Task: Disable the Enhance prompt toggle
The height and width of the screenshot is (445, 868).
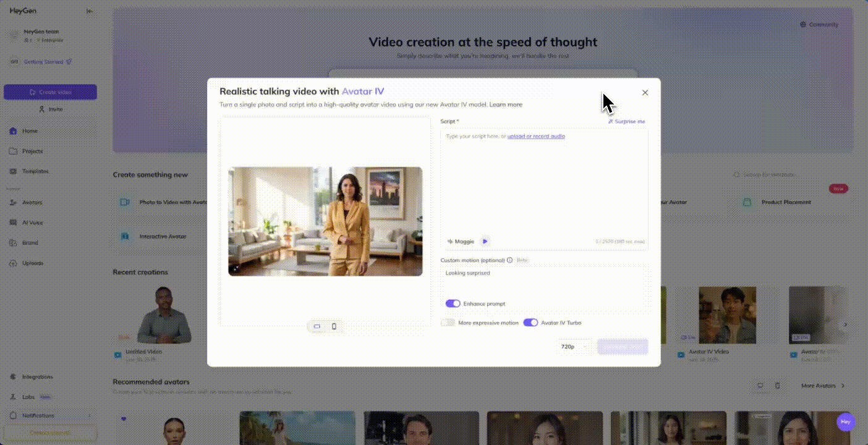Action: coord(453,303)
